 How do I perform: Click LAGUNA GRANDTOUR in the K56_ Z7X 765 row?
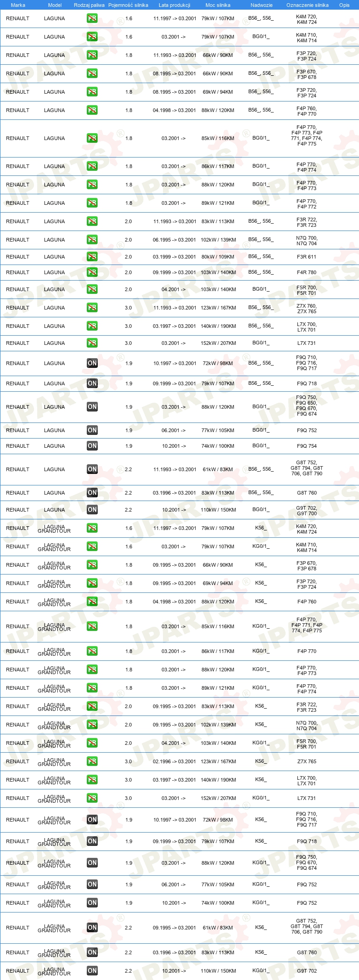tap(54, 762)
